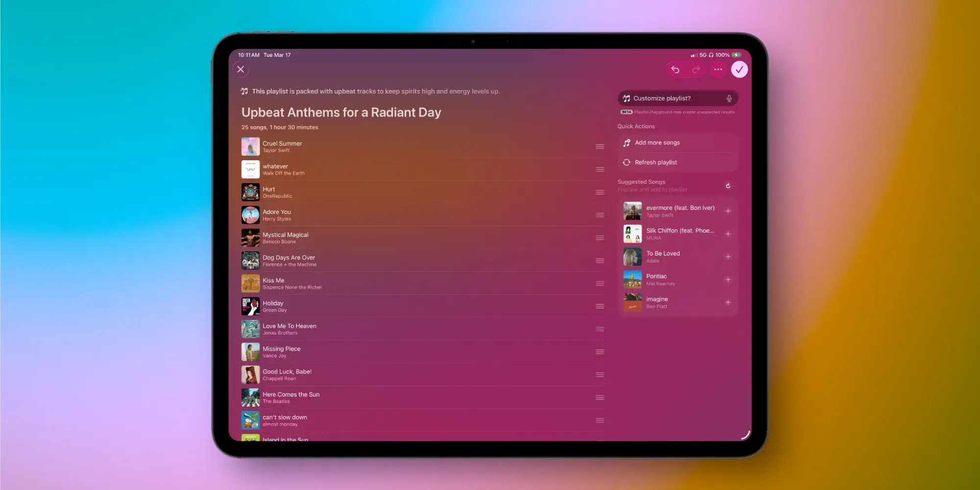This screenshot has width=980, height=490.
Task: Select the Refresh playlist quick action
Action: click(x=656, y=162)
